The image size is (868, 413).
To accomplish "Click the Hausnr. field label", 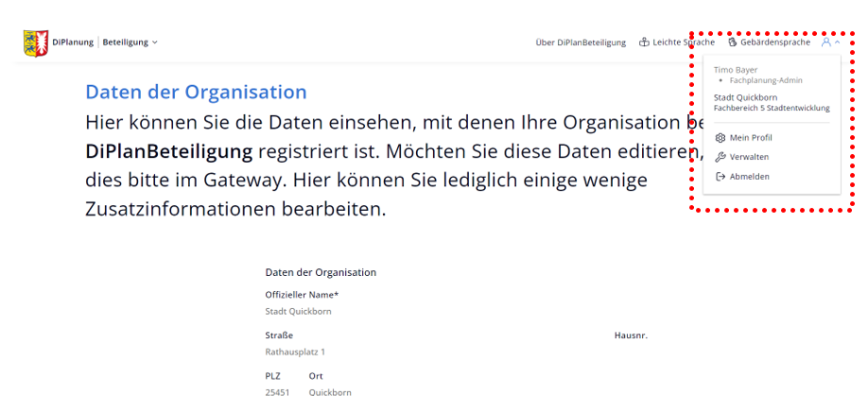I will coord(631,336).
